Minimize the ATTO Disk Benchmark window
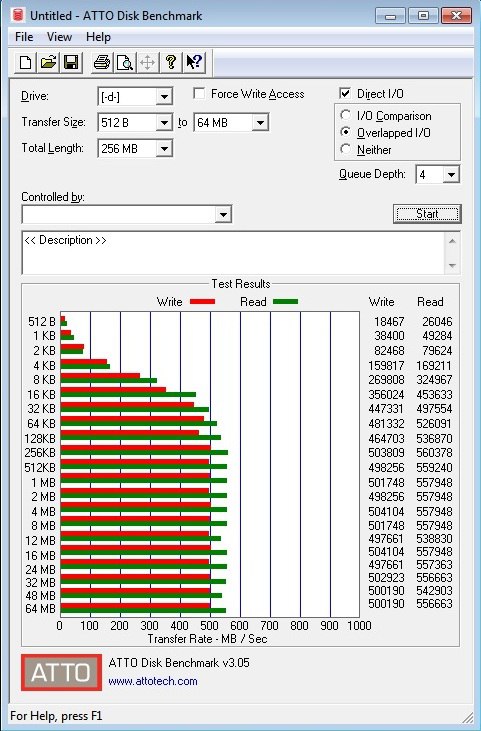The image size is (481, 731). pos(391,16)
